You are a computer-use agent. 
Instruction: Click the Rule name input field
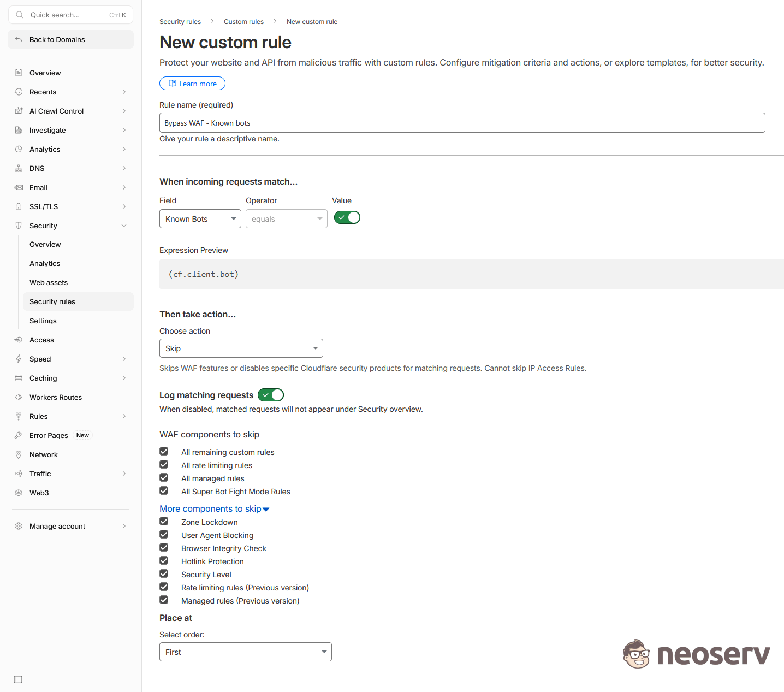[462, 123]
